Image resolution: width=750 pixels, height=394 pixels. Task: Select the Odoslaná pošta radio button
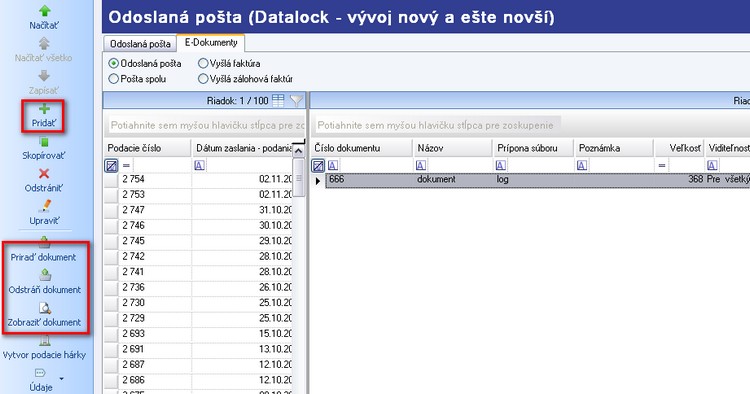(113, 63)
